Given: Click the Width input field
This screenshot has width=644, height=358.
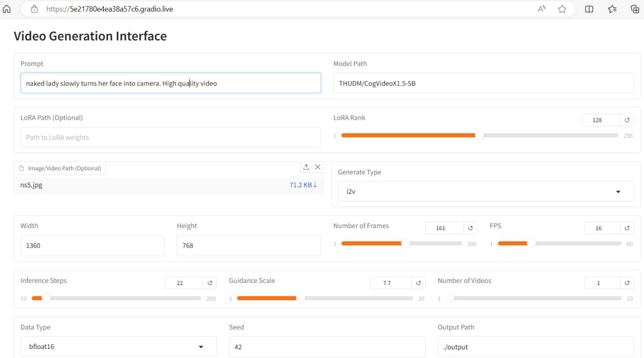Looking at the screenshot, I should click(92, 246).
